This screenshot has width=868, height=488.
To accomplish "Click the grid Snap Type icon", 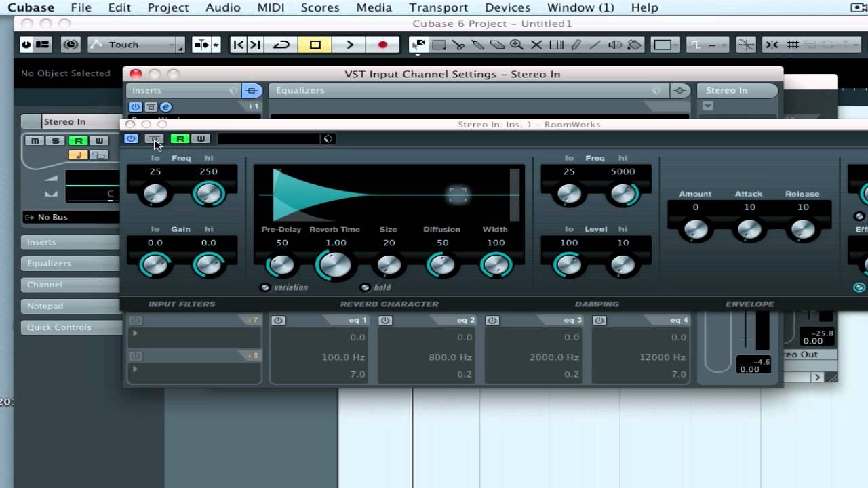I will click(792, 45).
